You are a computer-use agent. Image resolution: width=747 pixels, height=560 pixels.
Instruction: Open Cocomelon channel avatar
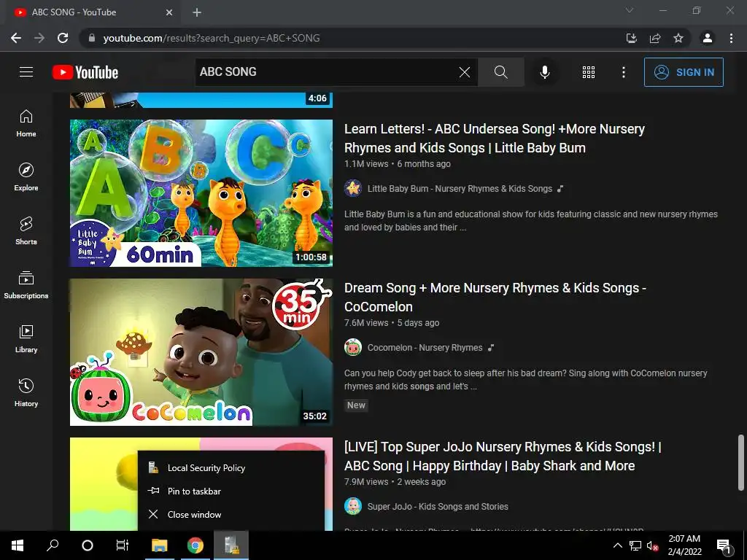(353, 348)
